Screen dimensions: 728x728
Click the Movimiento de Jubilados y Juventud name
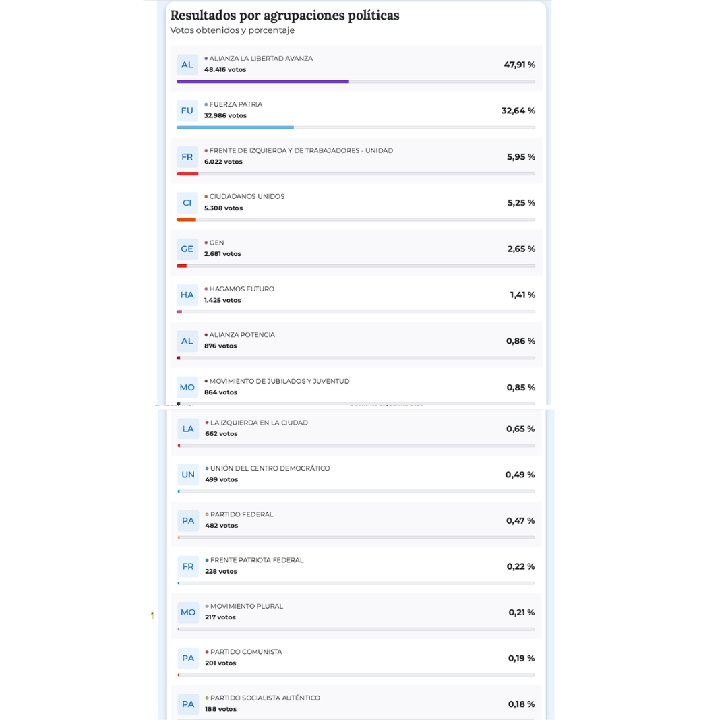point(279,381)
